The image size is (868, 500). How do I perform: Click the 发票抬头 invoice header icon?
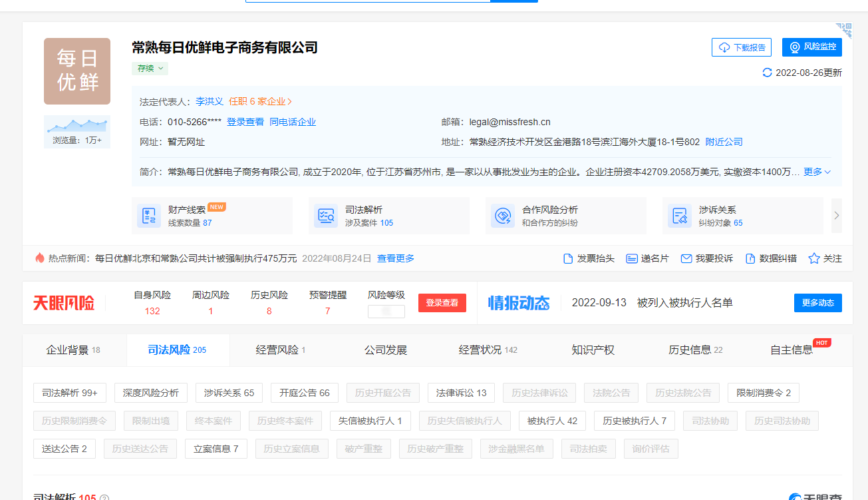click(x=568, y=258)
